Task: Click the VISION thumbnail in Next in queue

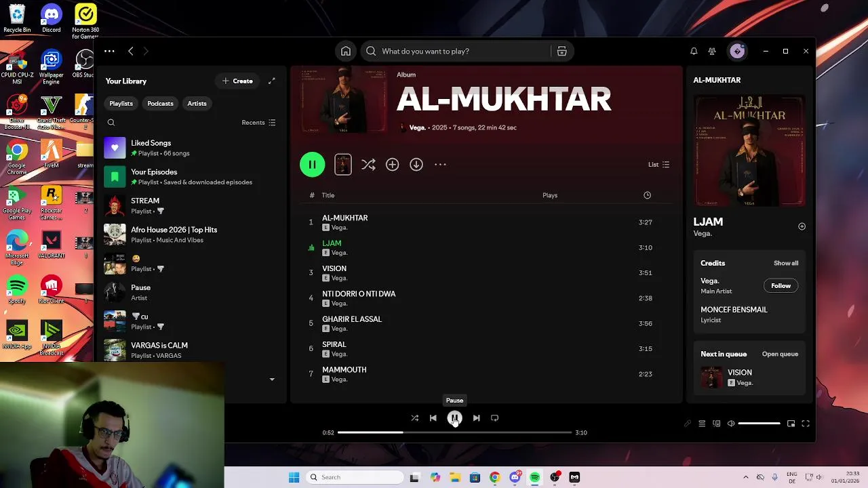Action: click(711, 378)
